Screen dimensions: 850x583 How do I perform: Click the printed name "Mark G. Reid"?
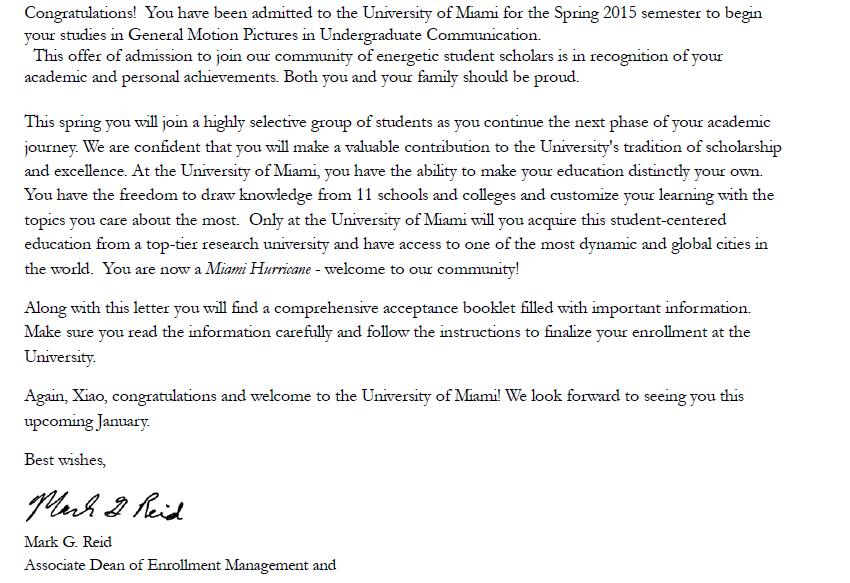click(x=69, y=544)
